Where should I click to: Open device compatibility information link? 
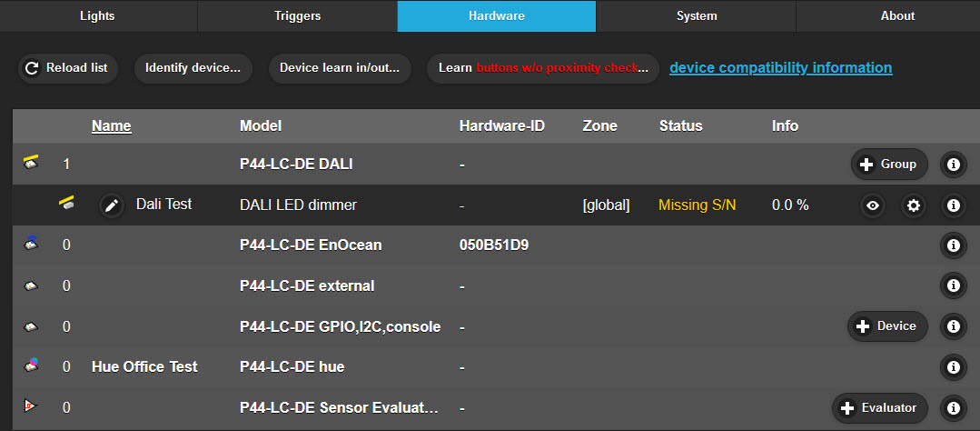click(x=780, y=68)
